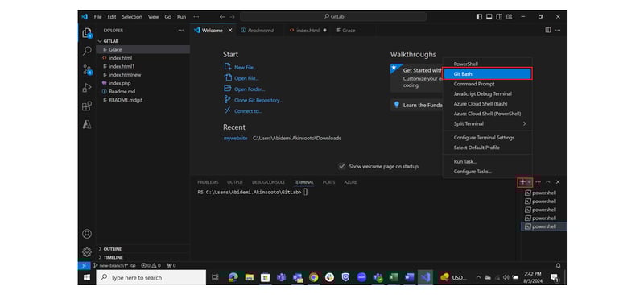Open the Explorer view in activity bar

coord(87,33)
